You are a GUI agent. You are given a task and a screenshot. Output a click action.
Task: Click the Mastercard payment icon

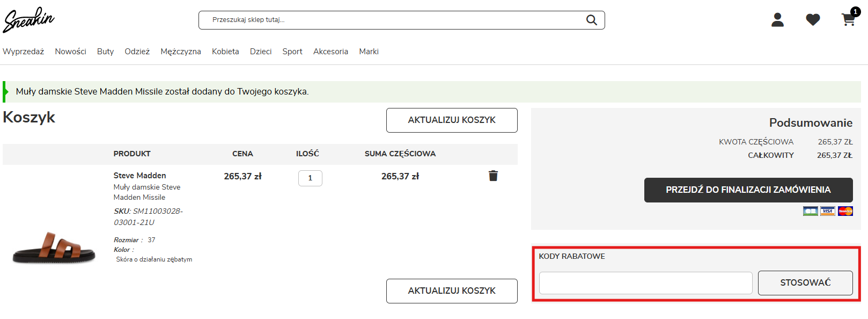[845, 211]
